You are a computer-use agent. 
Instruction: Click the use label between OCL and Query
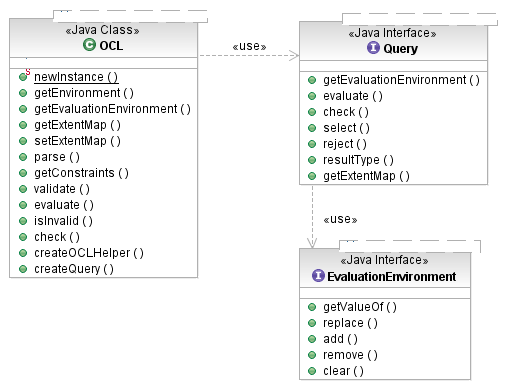(x=249, y=46)
